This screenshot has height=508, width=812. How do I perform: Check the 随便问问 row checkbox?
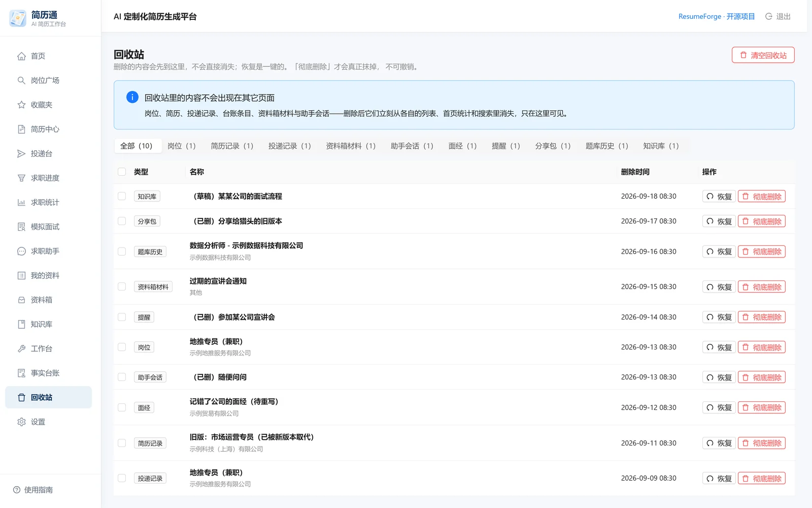(x=122, y=377)
